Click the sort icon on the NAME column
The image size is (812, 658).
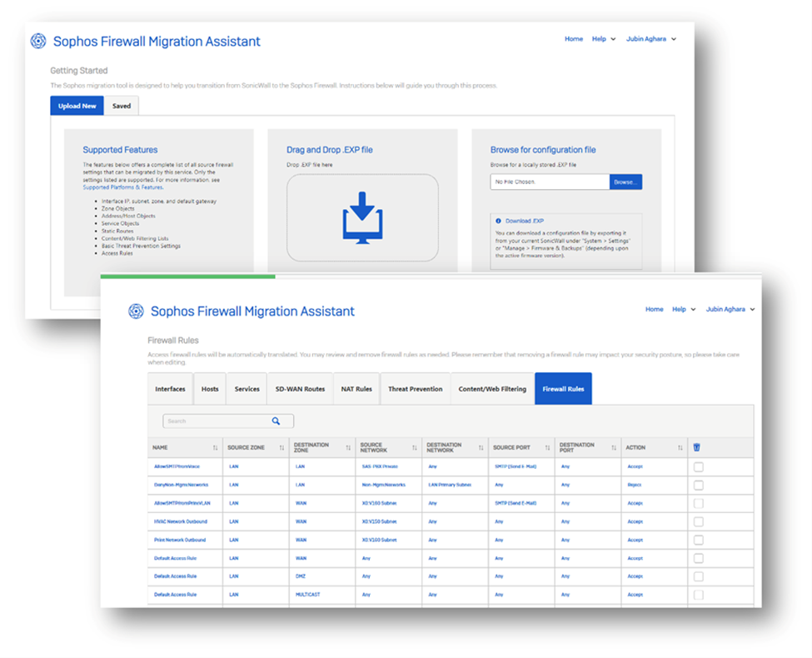[x=213, y=447]
